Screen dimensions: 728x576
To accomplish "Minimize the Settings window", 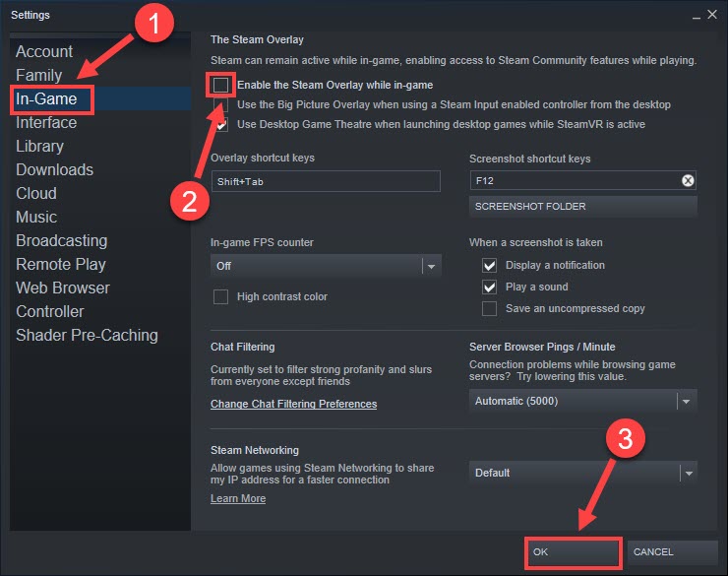I will 696,16.
